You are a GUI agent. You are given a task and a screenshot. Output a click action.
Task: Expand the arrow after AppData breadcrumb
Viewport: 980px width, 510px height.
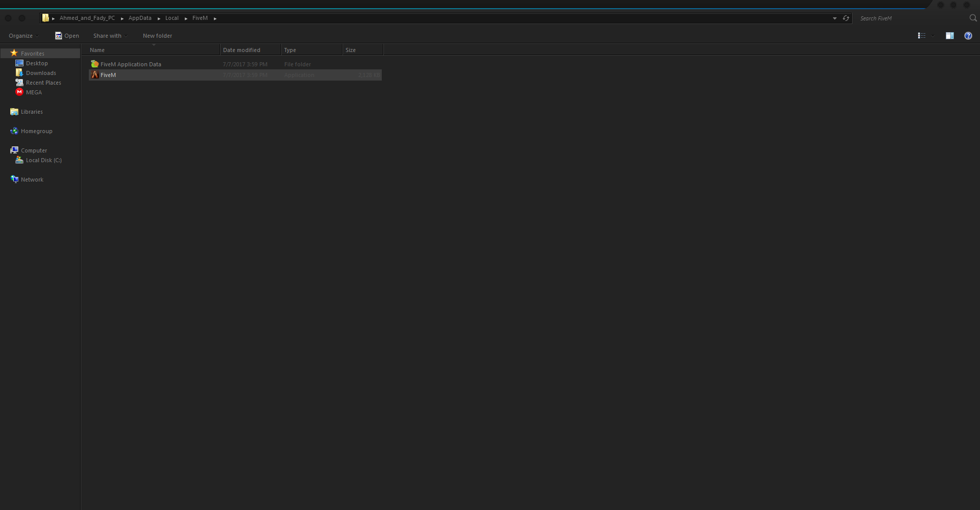click(x=159, y=18)
